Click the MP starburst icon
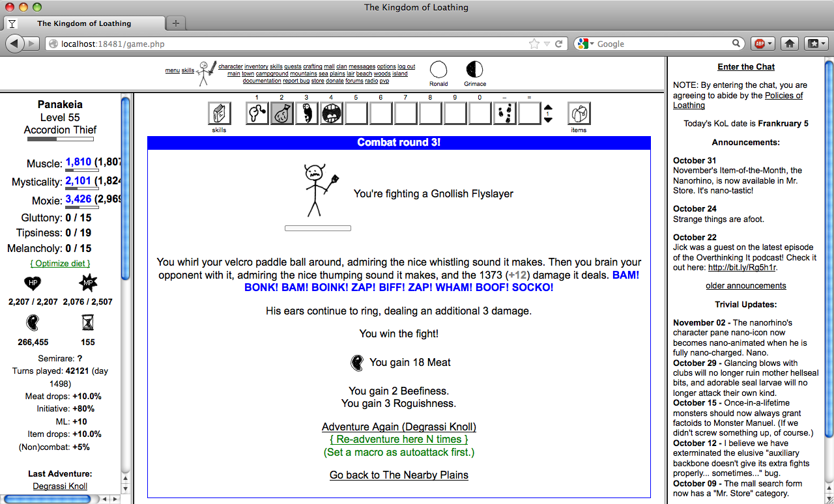Viewport: 834px width, 504px height. point(87,283)
